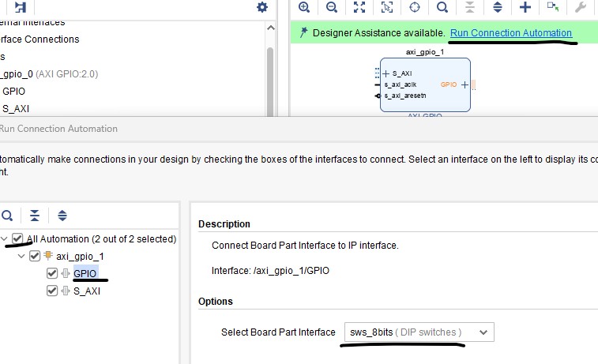Click the axi_gpio_1 block in the diagram
The height and width of the screenshot is (364, 598).
(x=425, y=84)
